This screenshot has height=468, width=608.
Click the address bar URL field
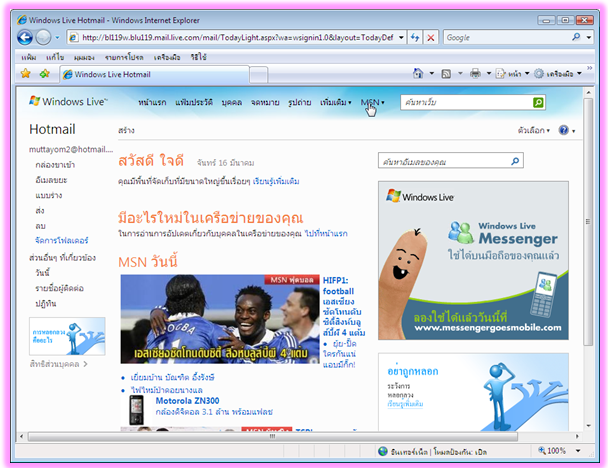click(237, 38)
